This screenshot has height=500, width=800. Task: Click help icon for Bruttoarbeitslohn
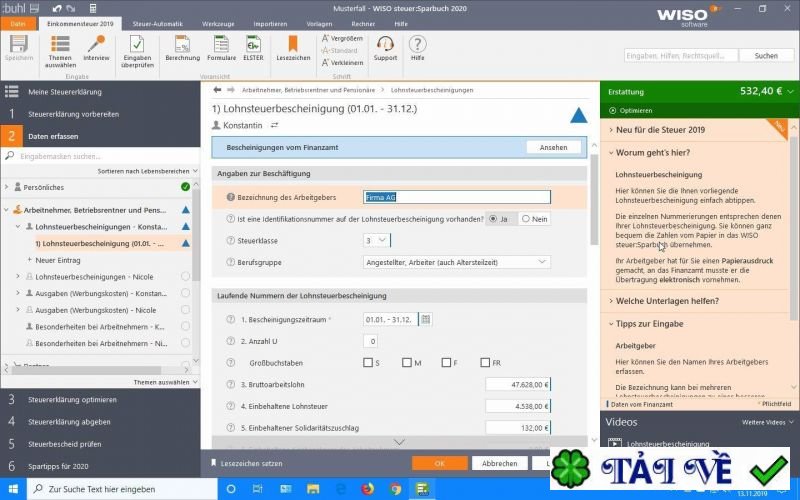(230, 384)
